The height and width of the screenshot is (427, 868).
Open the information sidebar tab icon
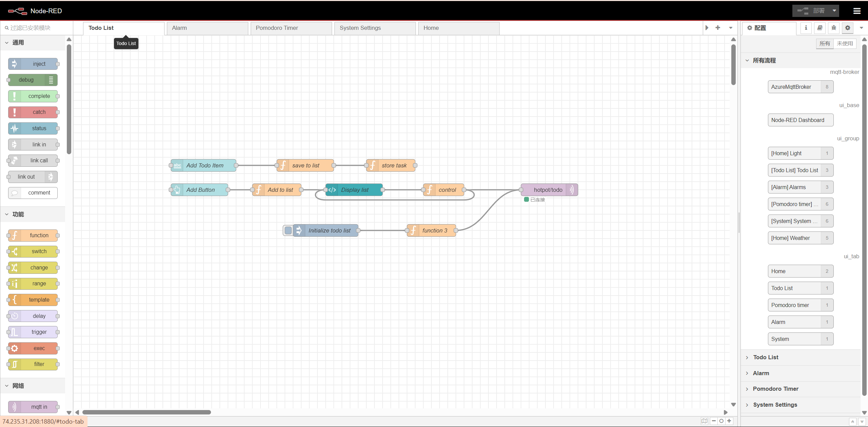pos(806,28)
